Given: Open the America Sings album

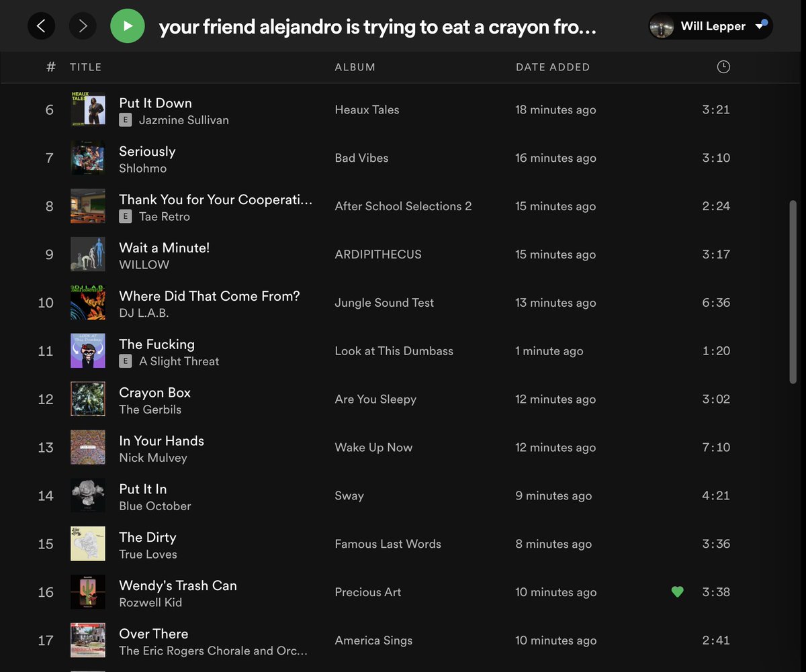Looking at the screenshot, I should tap(374, 642).
